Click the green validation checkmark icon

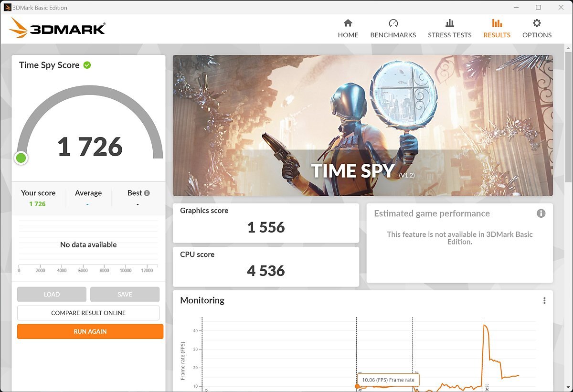pyautogui.click(x=87, y=65)
